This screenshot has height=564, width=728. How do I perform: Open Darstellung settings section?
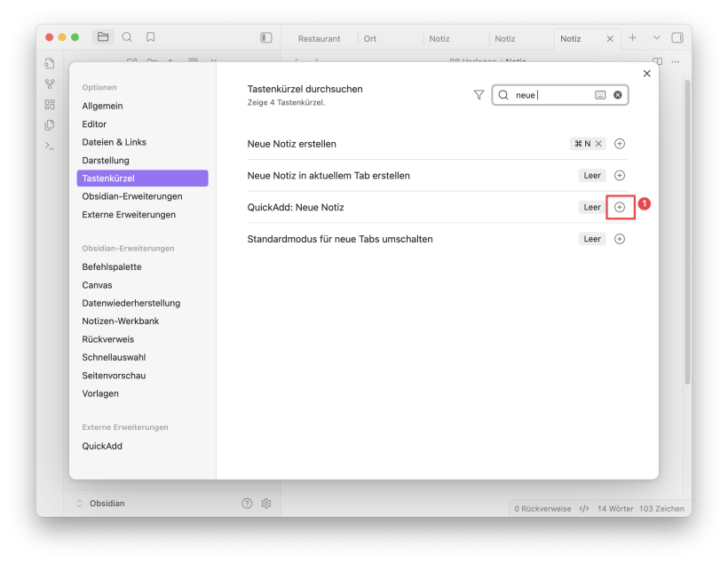click(106, 160)
